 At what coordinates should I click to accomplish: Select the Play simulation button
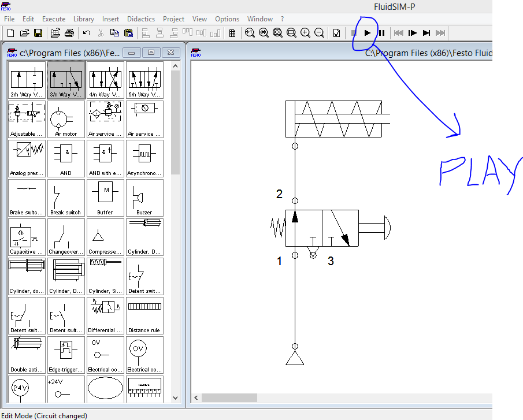[x=368, y=33]
